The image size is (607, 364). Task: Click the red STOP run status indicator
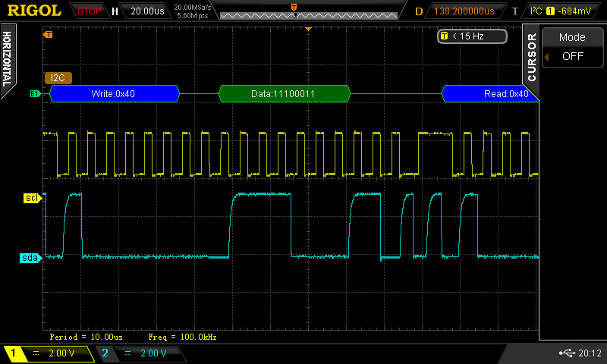[89, 11]
